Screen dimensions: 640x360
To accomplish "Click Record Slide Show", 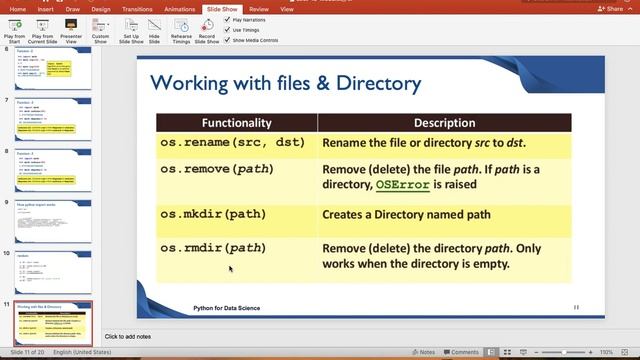I will pos(207,31).
